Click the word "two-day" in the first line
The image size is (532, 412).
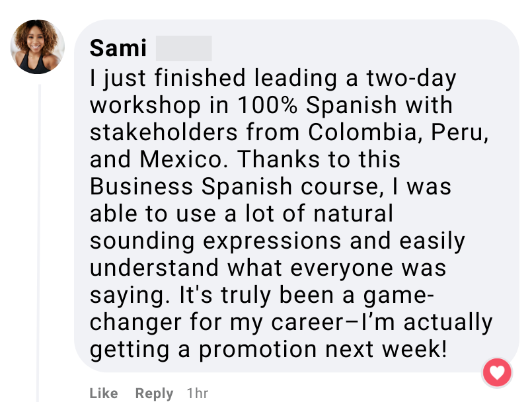(410, 78)
